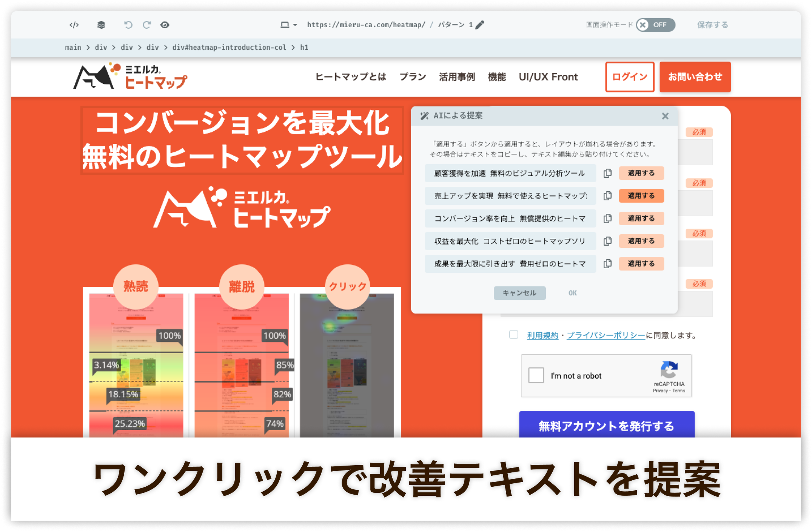Open UI/UX Front menu item
Image resolution: width=812 pixels, height=532 pixels.
(548, 77)
